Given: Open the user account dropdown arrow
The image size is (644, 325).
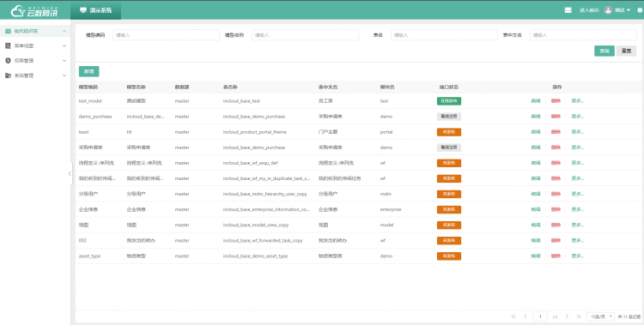Looking at the screenshot, I should (629, 10).
